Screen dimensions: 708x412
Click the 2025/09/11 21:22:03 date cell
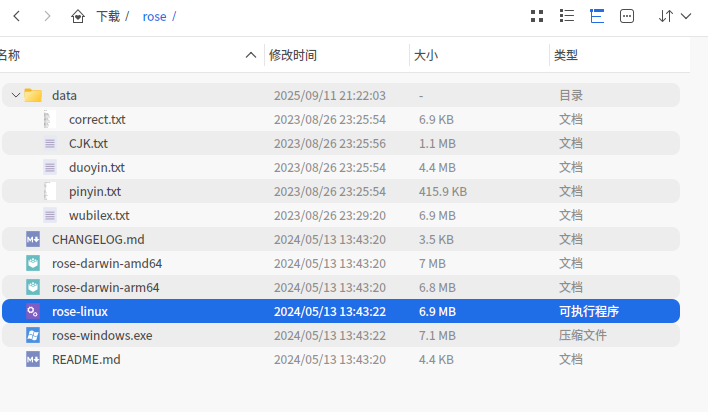click(330, 95)
